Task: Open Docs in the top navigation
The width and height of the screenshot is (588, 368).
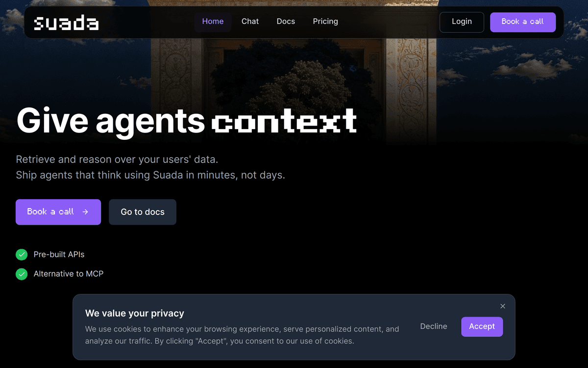Action: click(286, 22)
